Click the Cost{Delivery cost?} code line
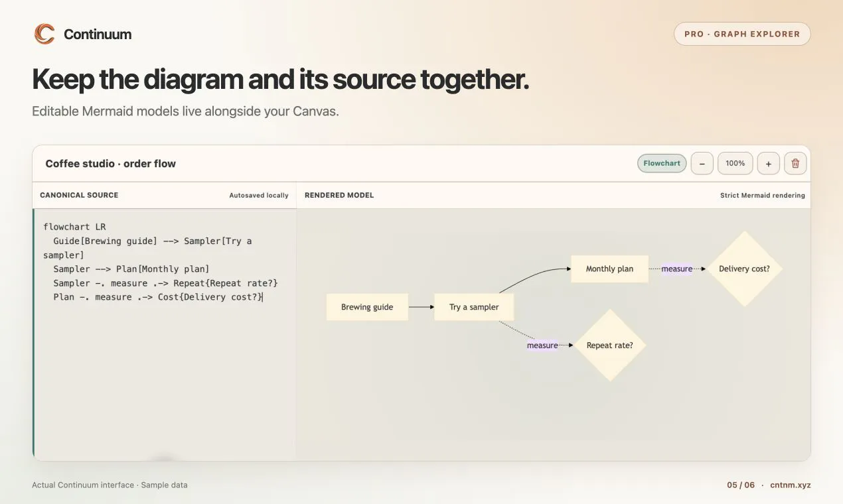This screenshot has width=843, height=504. coord(158,297)
